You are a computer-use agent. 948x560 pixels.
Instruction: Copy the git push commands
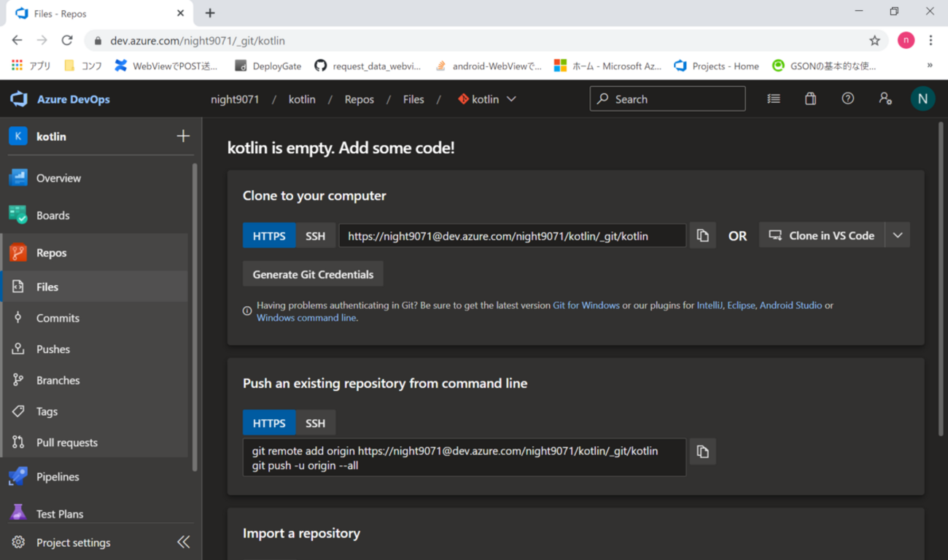[x=702, y=452]
